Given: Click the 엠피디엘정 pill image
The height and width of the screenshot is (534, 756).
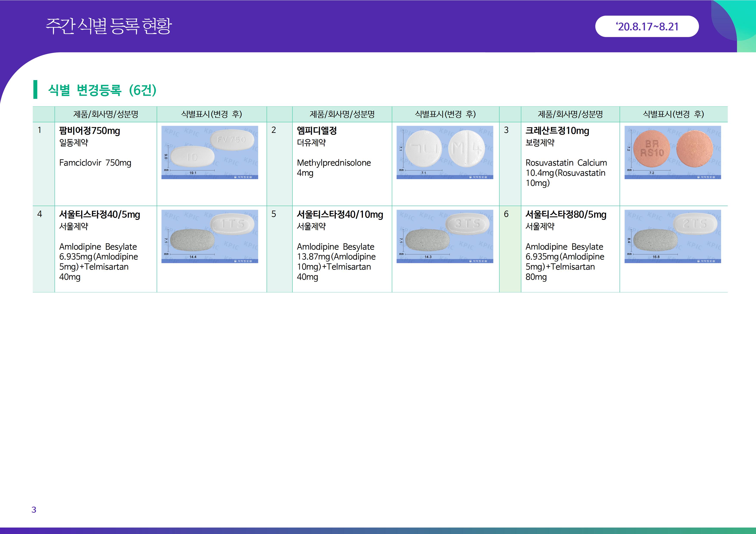Looking at the screenshot, I should (x=445, y=152).
